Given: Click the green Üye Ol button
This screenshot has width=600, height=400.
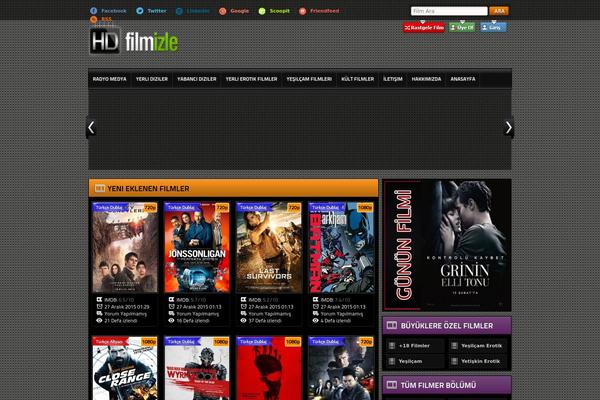Looking at the screenshot, I should tap(462, 28).
